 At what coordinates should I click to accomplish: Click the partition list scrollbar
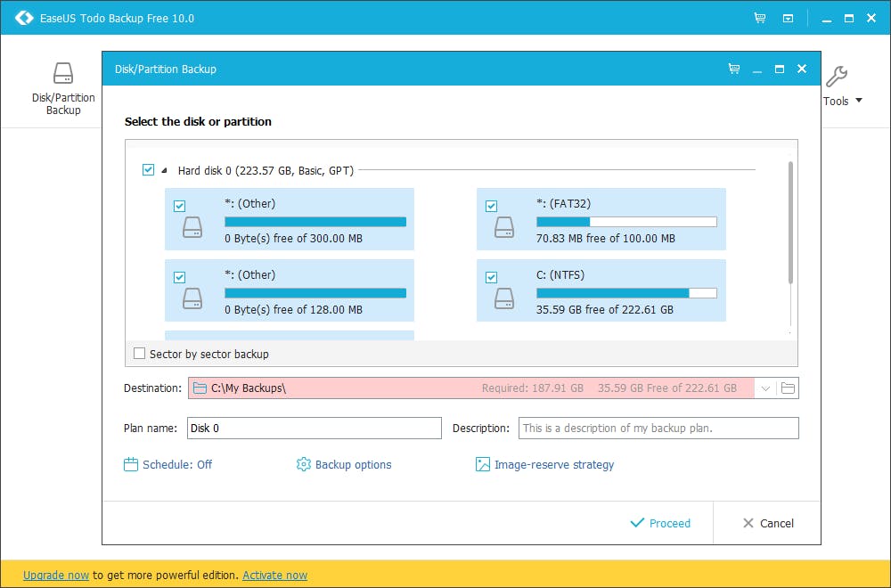[790, 222]
